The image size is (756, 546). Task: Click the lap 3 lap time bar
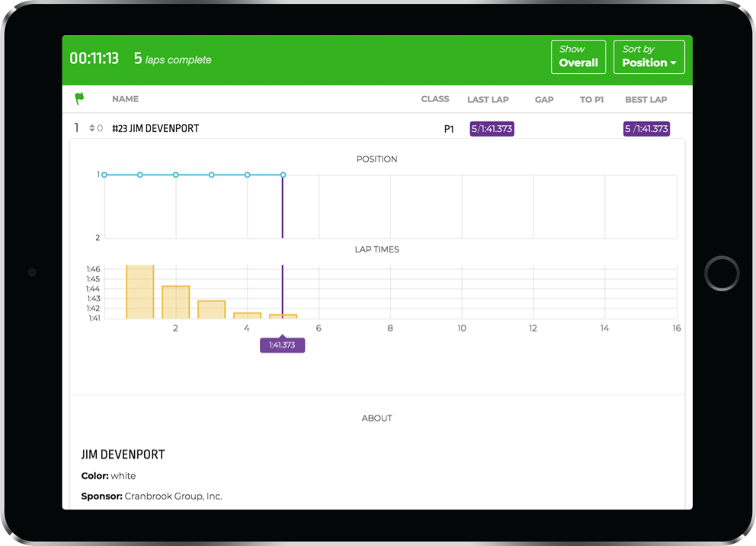[x=211, y=310]
